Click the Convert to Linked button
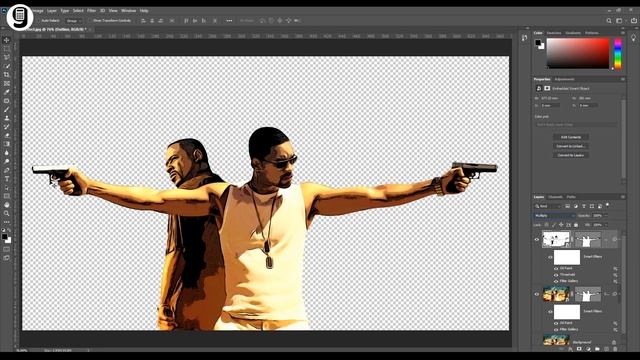 [x=571, y=146]
